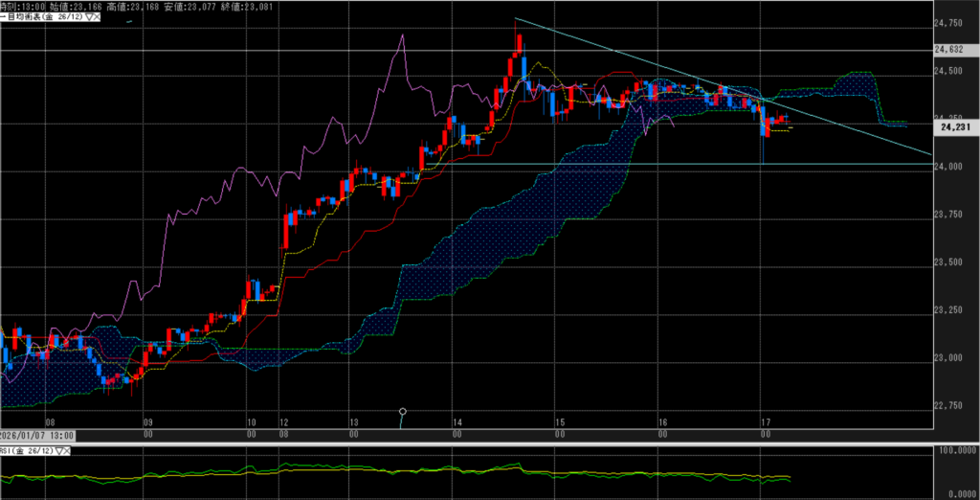Select the circle marker above the time axis
The width and height of the screenshot is (980, 500).
click(x=403, y=412)
